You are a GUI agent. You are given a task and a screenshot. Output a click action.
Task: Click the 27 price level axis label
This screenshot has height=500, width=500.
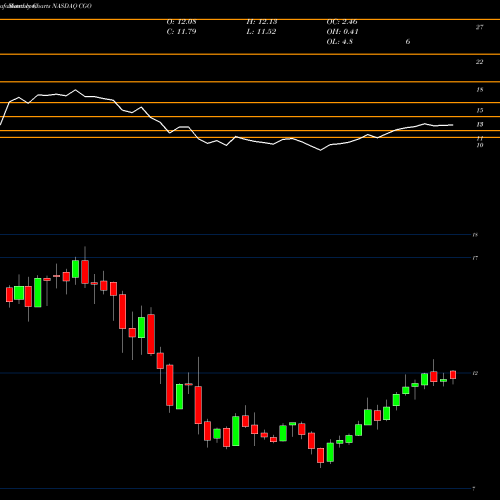pyautogui.click(x=479, y=27)
